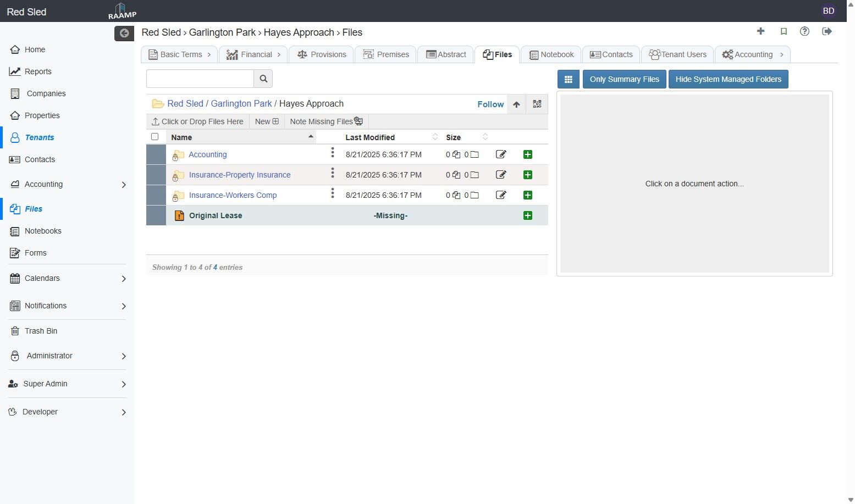The width and height of the screenshot is (855, 504).
Task: Open Garlington Park in folder breadcrumb
Action: pyautogui.click(x=241, y=103)
